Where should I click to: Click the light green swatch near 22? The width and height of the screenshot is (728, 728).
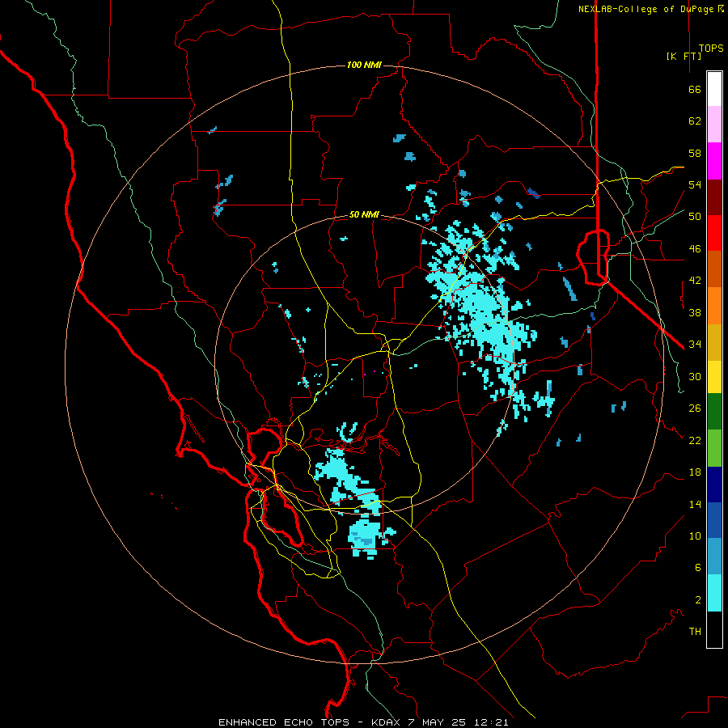coord(714,448)
